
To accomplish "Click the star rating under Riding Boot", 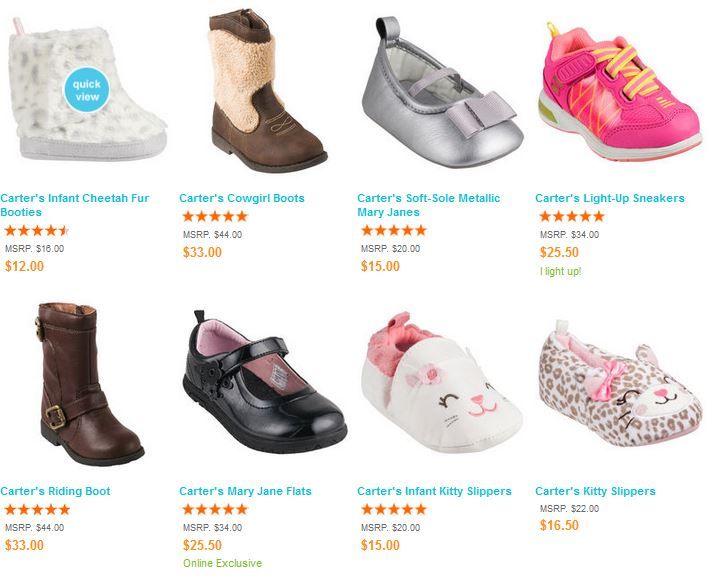I will click(x=37, y=510).
